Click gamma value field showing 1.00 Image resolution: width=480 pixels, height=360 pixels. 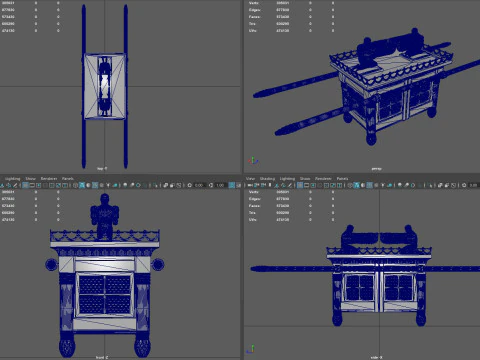point(221,185)
